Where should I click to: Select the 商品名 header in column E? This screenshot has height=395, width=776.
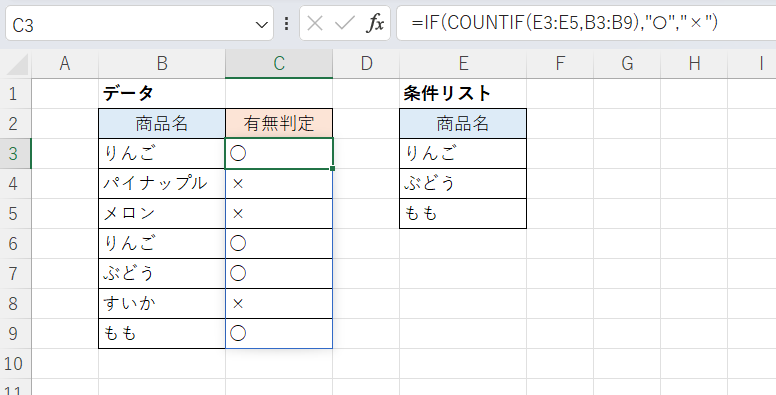point(463,123)
